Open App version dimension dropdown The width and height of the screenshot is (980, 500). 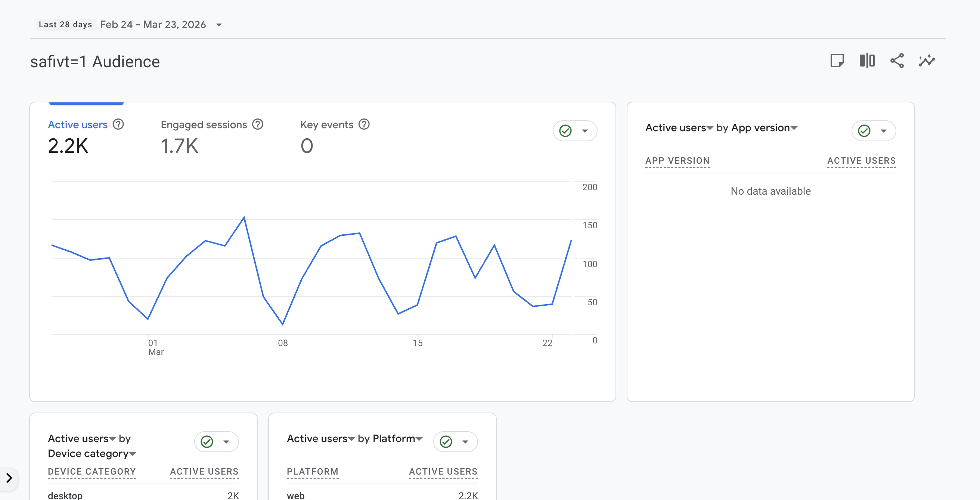click(x=794, y=128)
